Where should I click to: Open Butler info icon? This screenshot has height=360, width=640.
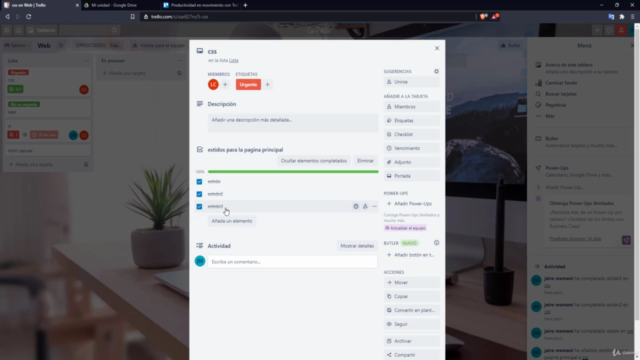(x=436, y=243)
